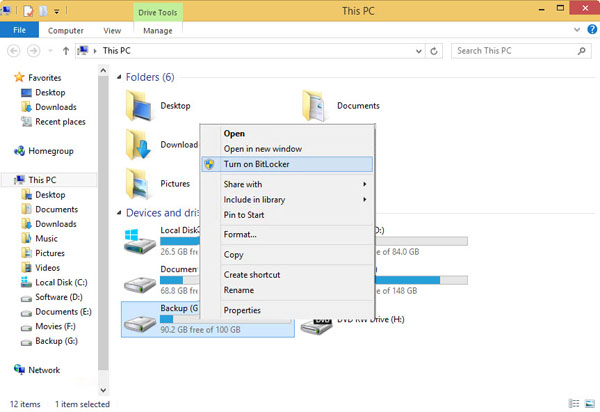Open the address bar history dropdown
600x412 pixels.
tap(419, 51)
